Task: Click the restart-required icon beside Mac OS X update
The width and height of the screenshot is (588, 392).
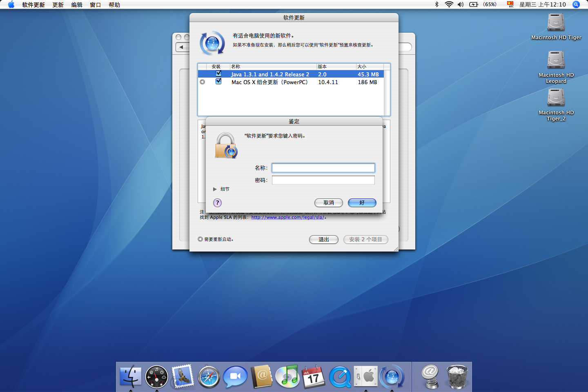Action: [x=202, y=82]
